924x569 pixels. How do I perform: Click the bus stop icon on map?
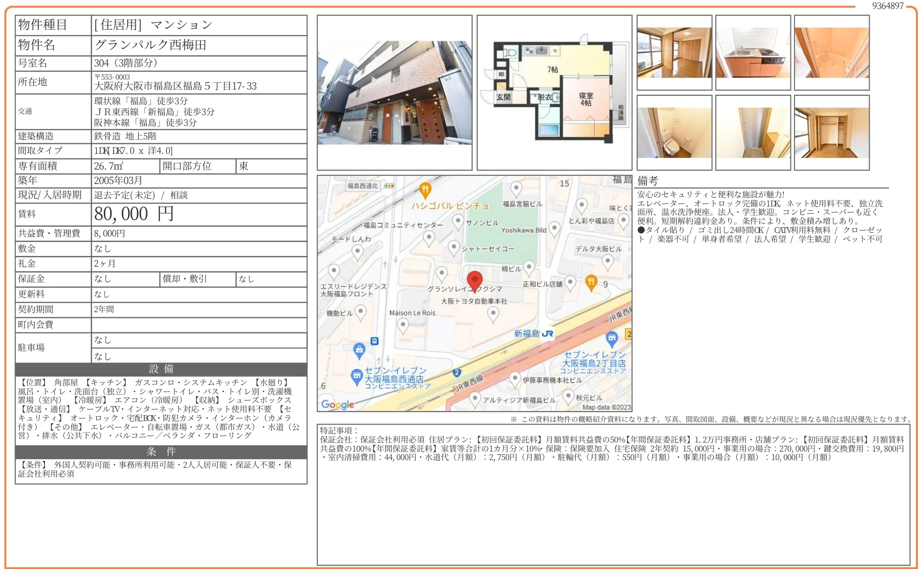(x=374, y=341)
